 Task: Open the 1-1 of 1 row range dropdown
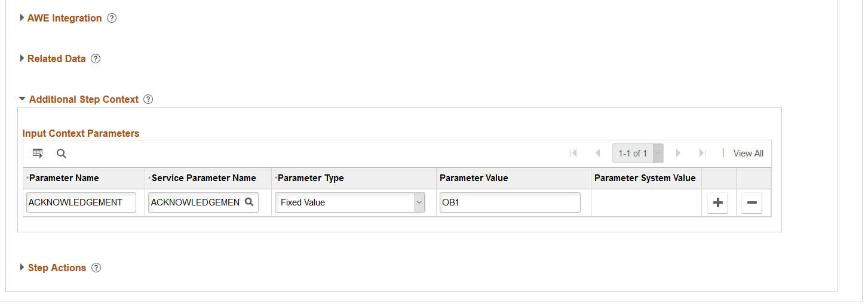[637, 153]
